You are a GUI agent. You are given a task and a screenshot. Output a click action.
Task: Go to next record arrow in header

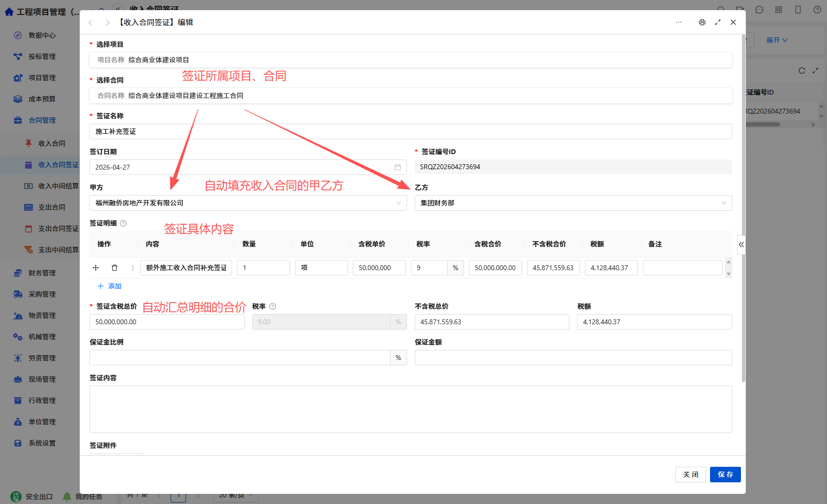pyautogui.click(x=107, y=22)
